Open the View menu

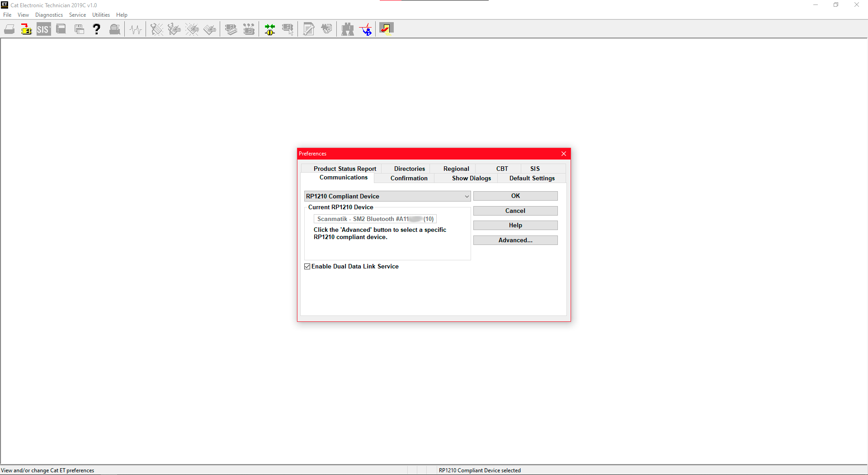[x=23, y=15]
